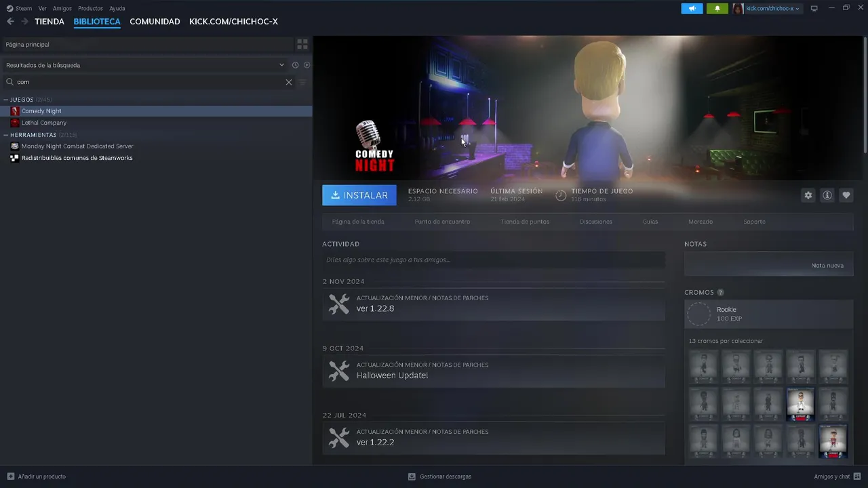This screenshot has height=488, width=868.
Task: Click the trading cards help question mark
Action: pos(720,293)
